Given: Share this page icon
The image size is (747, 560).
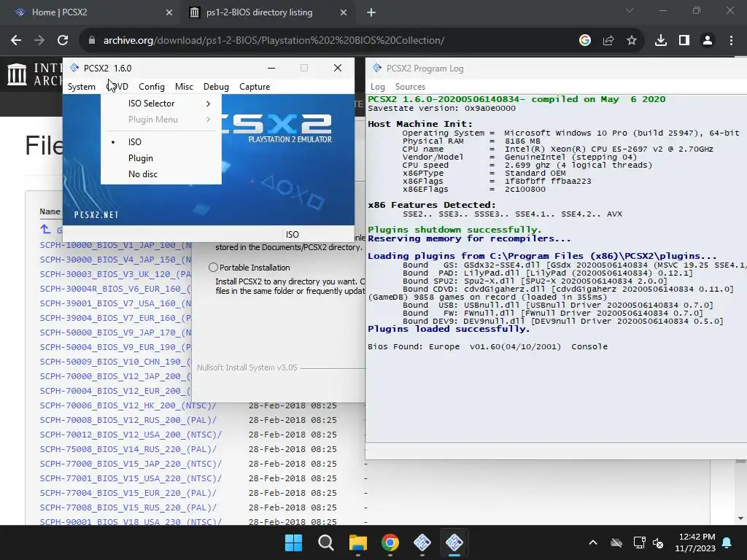Looking at the screenshot, I should [x=608, y=41].
